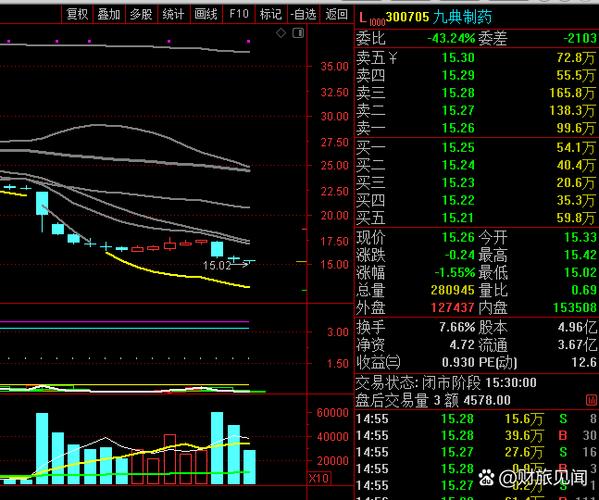The image size is (599, 500).
Task: Click the 委差 value -2103
Action: point(580,38)
